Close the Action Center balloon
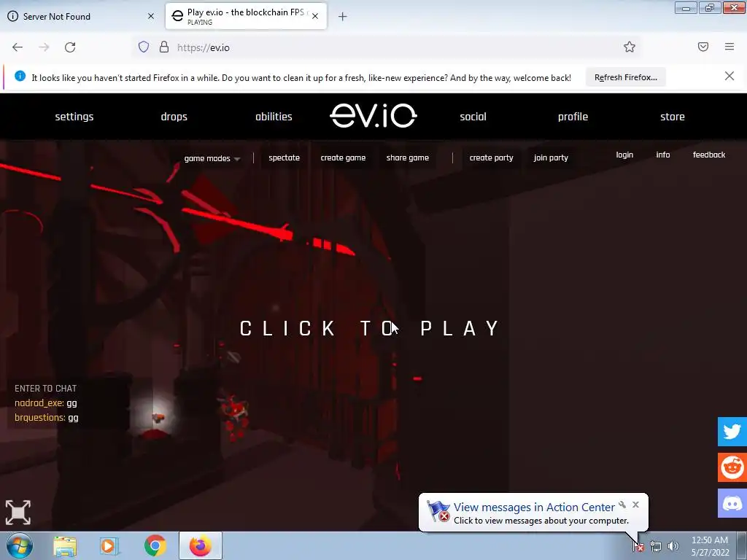Image resolution: width=747 pixels, height=560 pixels. pyautogui.click(x=635, y=505)
